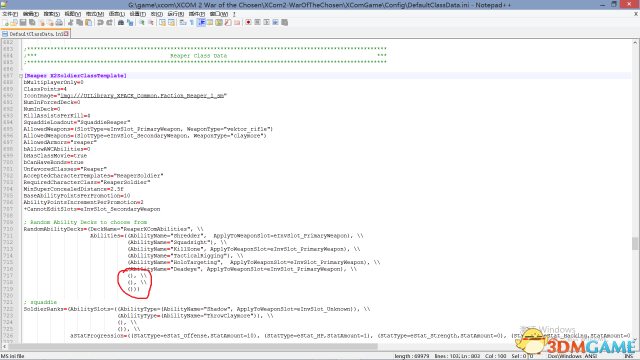
Task: Undo the last edit via toolbar
Action: tap(100, 23)
